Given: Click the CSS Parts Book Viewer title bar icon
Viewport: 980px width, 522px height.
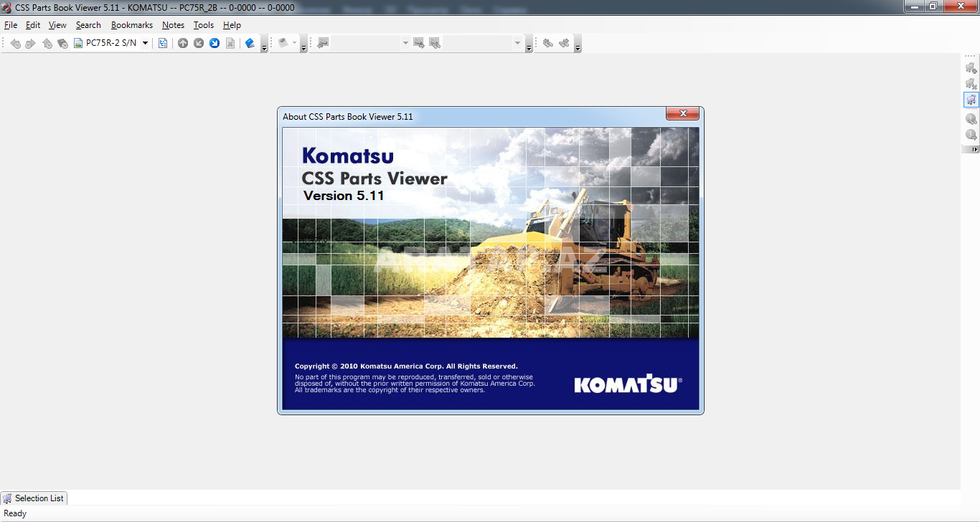Looking at the screenshot, I should point(7,7).
